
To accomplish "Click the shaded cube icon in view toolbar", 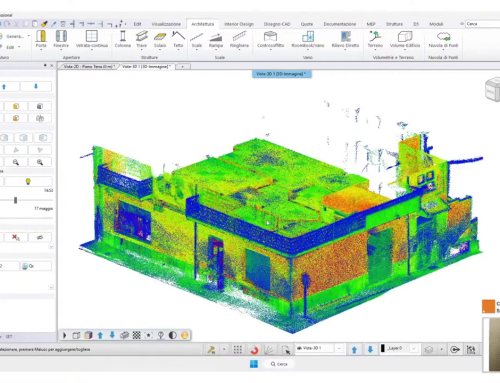I will pos(88,335).
